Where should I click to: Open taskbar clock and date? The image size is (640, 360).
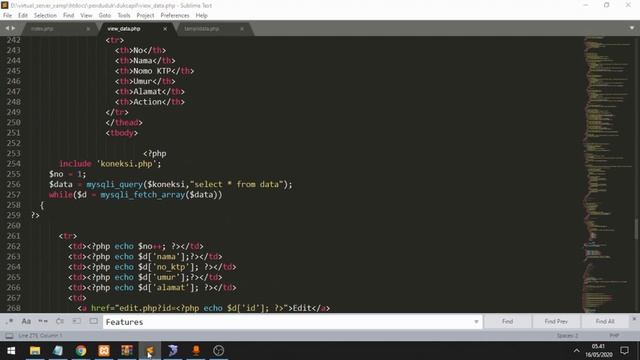point(598,351)
